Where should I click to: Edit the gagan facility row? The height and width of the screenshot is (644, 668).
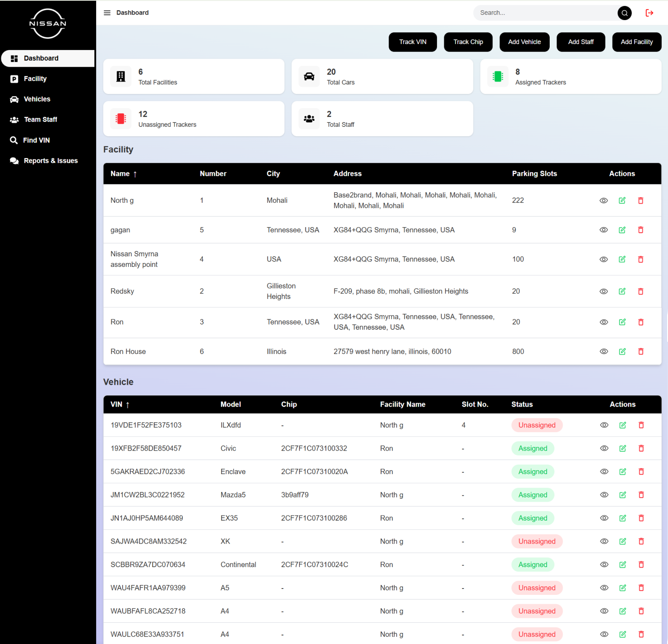tap(622, 230)
